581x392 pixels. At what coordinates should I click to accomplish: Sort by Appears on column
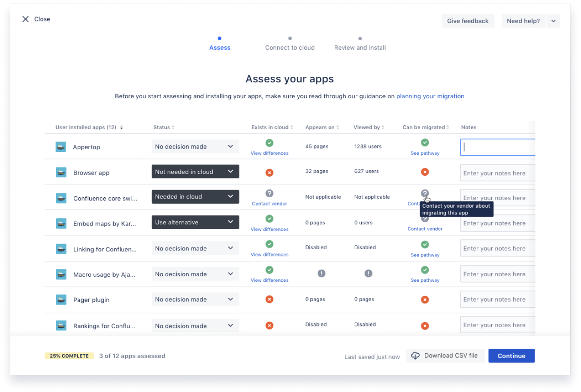tap(322, 127)
